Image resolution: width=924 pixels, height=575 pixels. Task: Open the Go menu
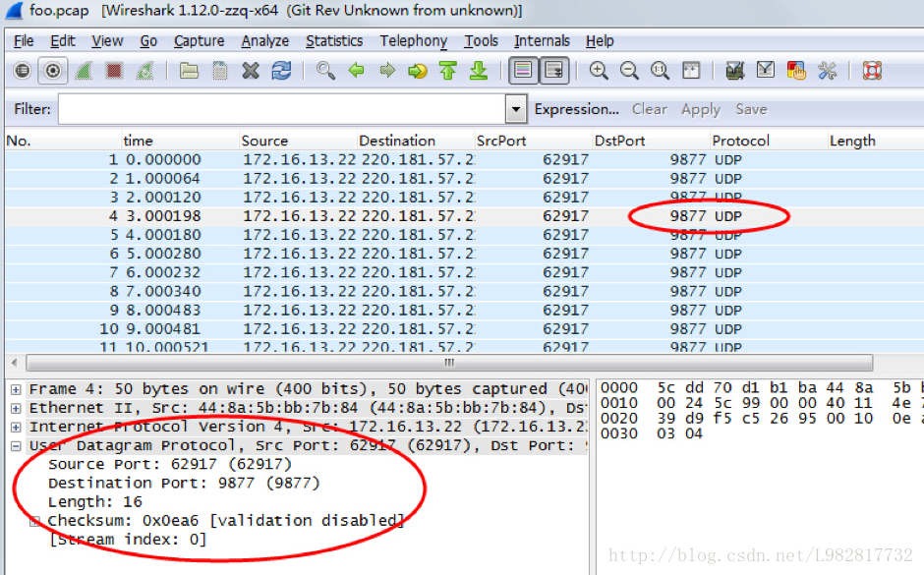[x=148, y=40]
